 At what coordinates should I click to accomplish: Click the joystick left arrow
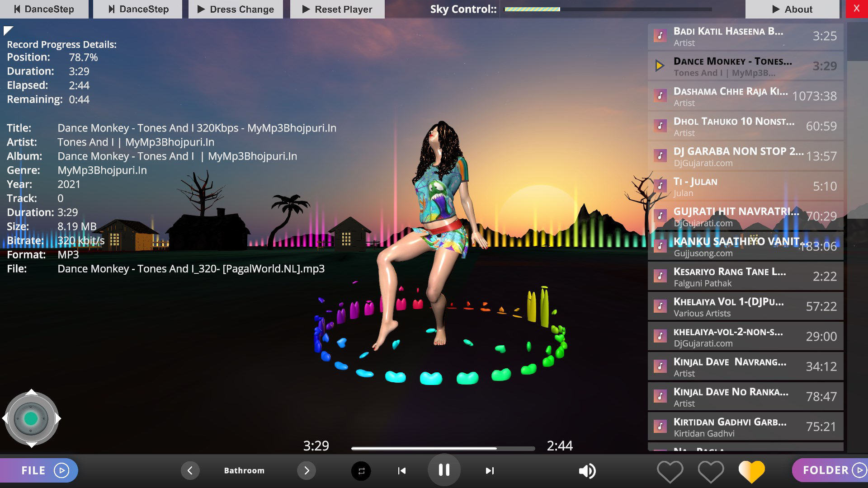pos(5,418)
